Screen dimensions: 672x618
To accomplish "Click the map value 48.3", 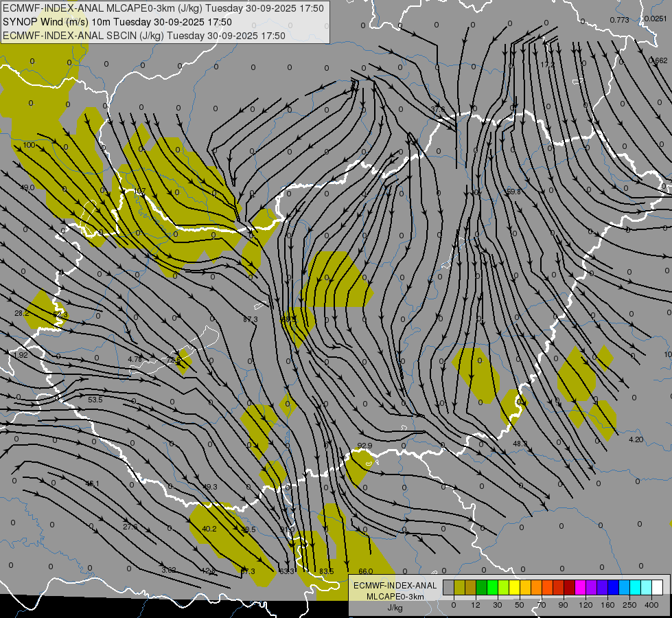I will [520, 444].
